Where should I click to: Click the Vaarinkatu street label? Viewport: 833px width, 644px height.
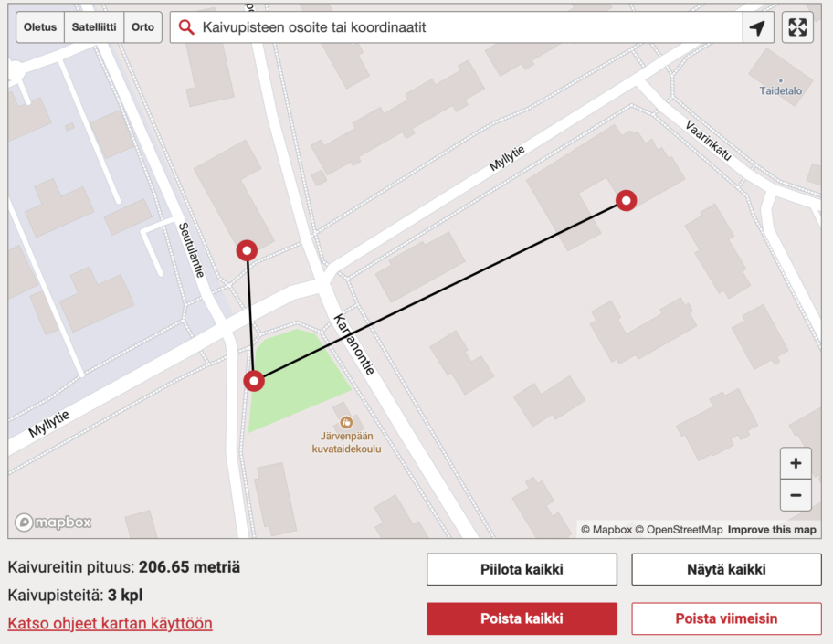pos(708,141)
